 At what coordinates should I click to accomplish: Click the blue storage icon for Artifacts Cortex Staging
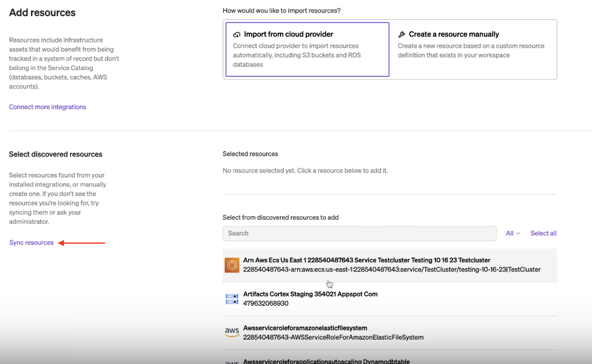tap(232, 299)
